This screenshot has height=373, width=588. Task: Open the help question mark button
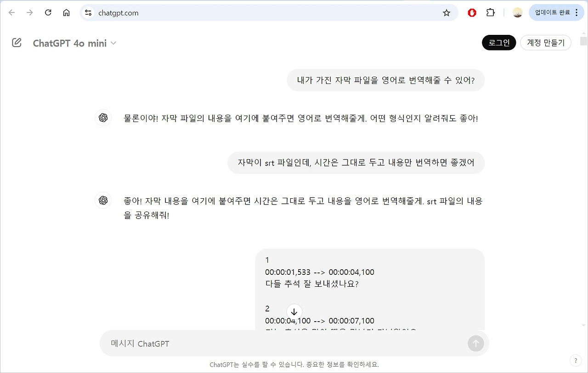(576, 361)
